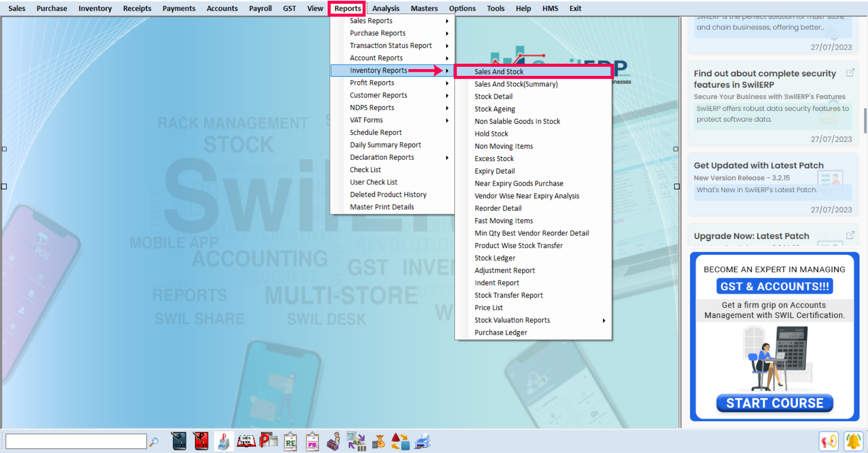Screen dimensions: 868x453
Task: Open 'Upgrade Now: Latest Patch' card title
Action: click(x=751, y=236)
